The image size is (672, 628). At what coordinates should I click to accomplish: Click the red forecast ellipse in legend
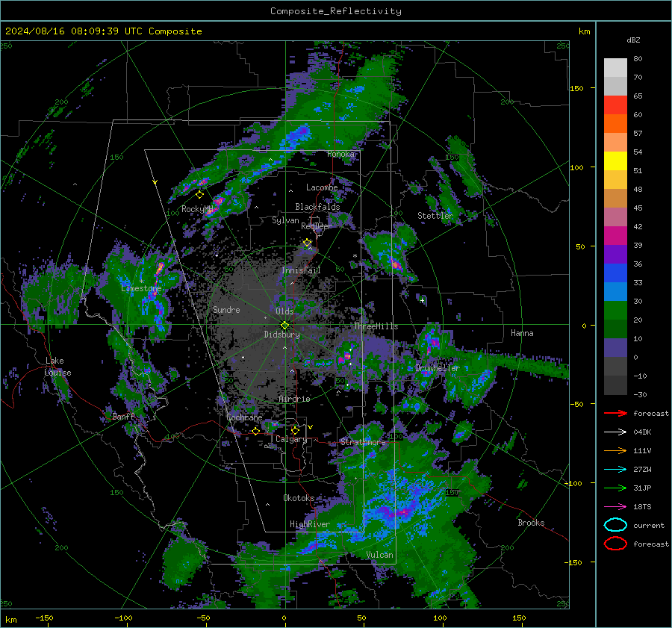(615, 544)
